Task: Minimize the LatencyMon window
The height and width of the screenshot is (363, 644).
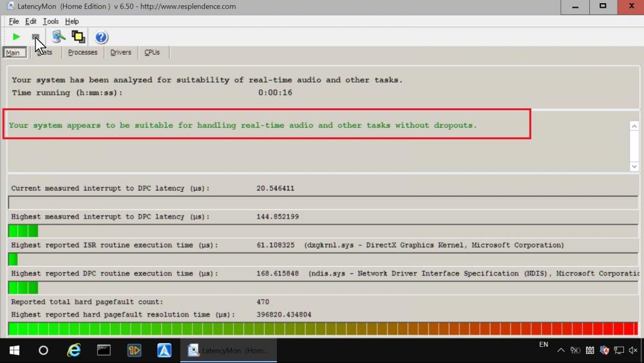Action: pos(575,7)
